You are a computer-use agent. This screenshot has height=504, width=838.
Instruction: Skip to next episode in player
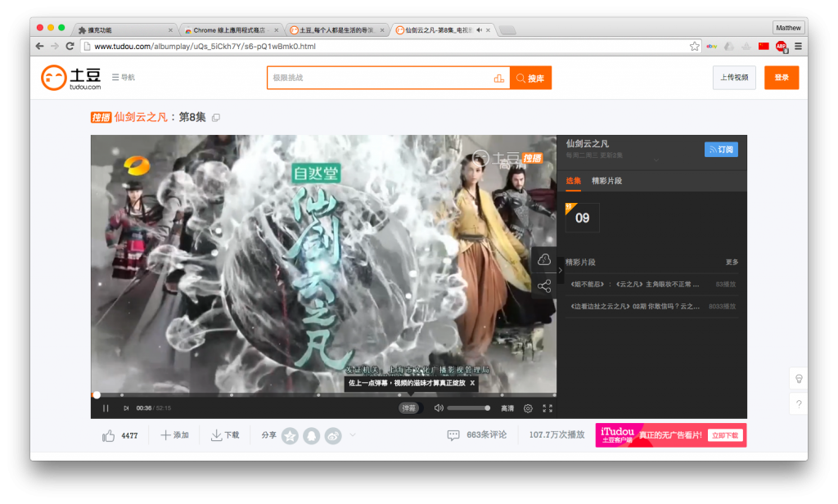point(126,408)
